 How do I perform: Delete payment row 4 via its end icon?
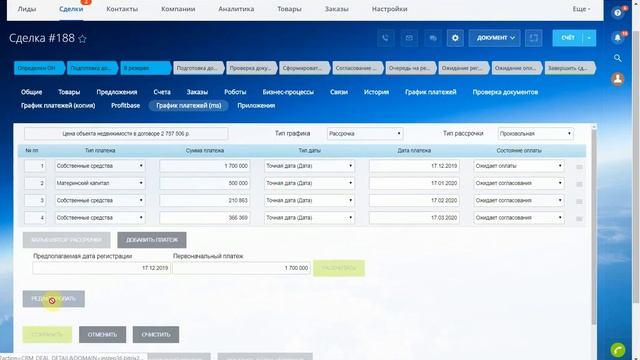pyautogui.click(x=579, y=219)
